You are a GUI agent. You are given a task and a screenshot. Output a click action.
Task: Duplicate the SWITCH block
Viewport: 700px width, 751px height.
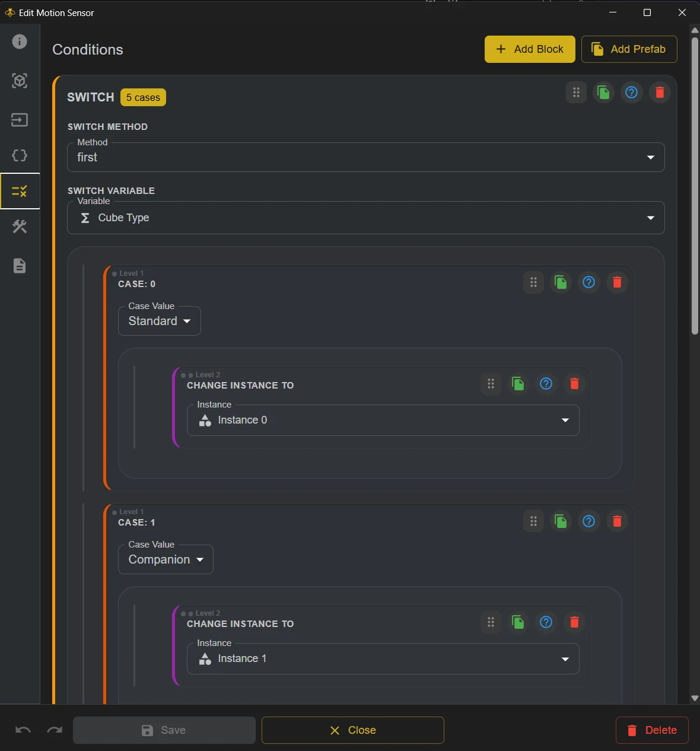coord(603,93)
